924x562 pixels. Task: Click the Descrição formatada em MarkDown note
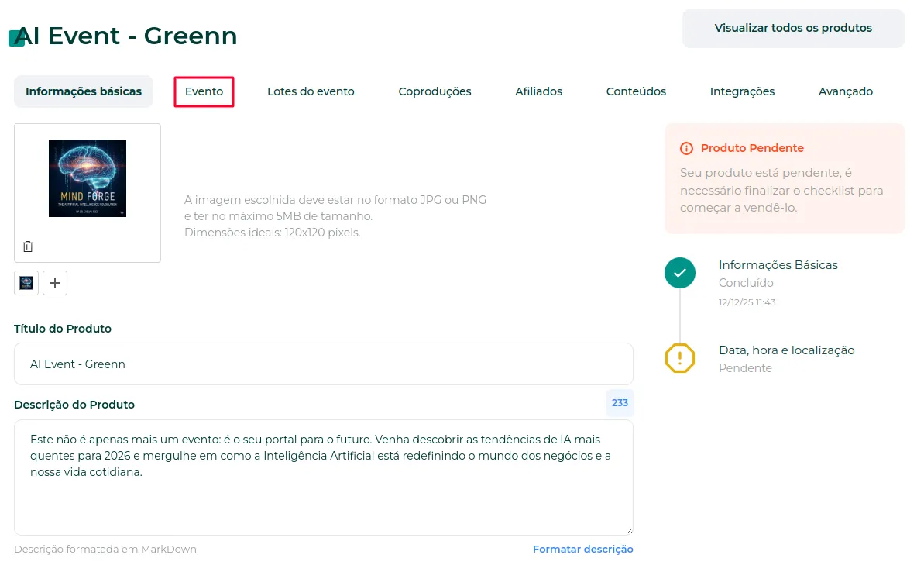[105, 549]
